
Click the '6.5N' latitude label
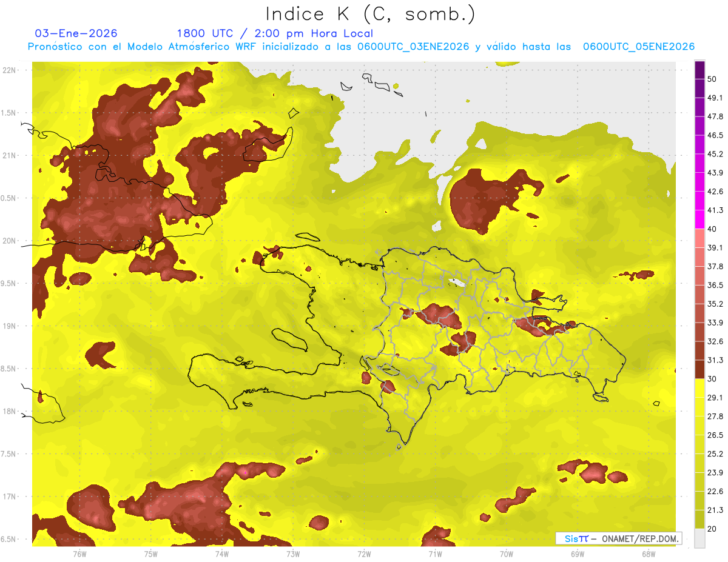point(8,539)
